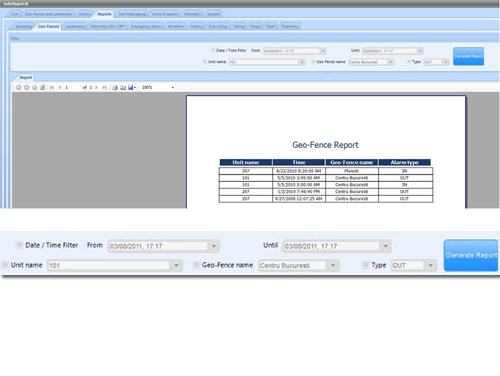Advance to next report page
500x376 pixels.
[96, 87]
